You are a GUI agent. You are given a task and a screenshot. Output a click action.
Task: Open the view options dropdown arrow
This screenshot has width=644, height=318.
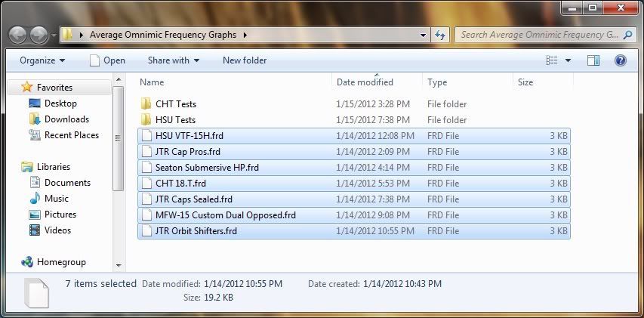pyautogui.click(x=568, y=60)
